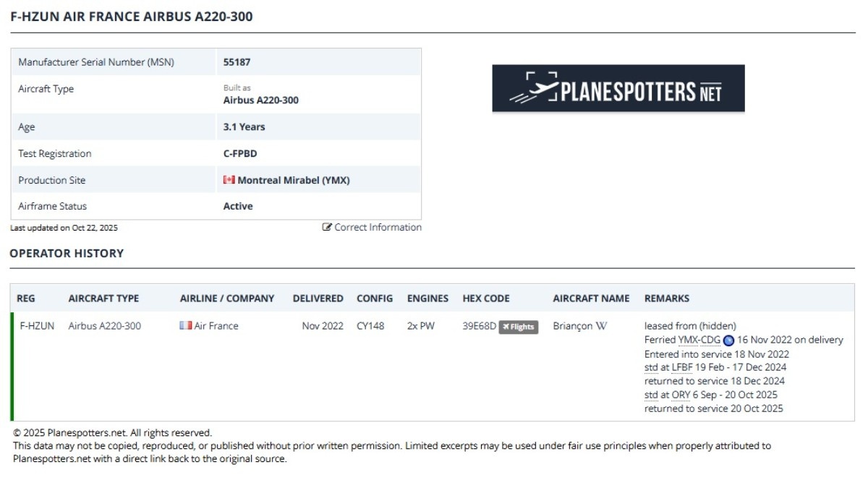Open the Flights button next to hex code
The width and height of the screenshot is (868, 480).
coord(519,327)
